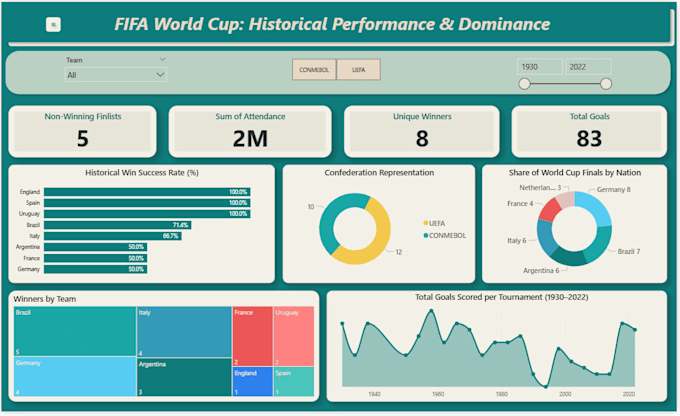This screenshot has height=416, width=680.
Task: Click the England bar in win rate chart
Action: click(147, 192)
